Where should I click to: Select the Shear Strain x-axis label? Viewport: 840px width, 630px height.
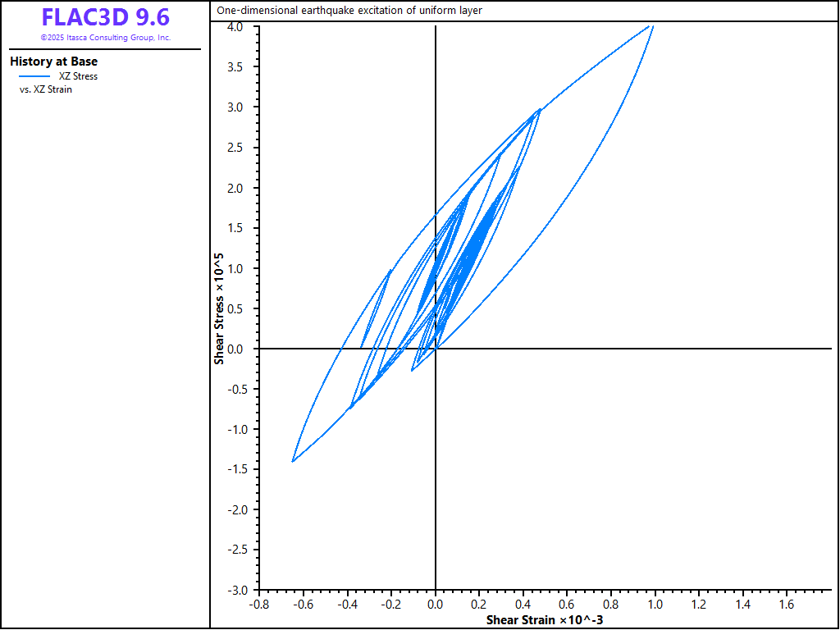[x=545, y=620]
